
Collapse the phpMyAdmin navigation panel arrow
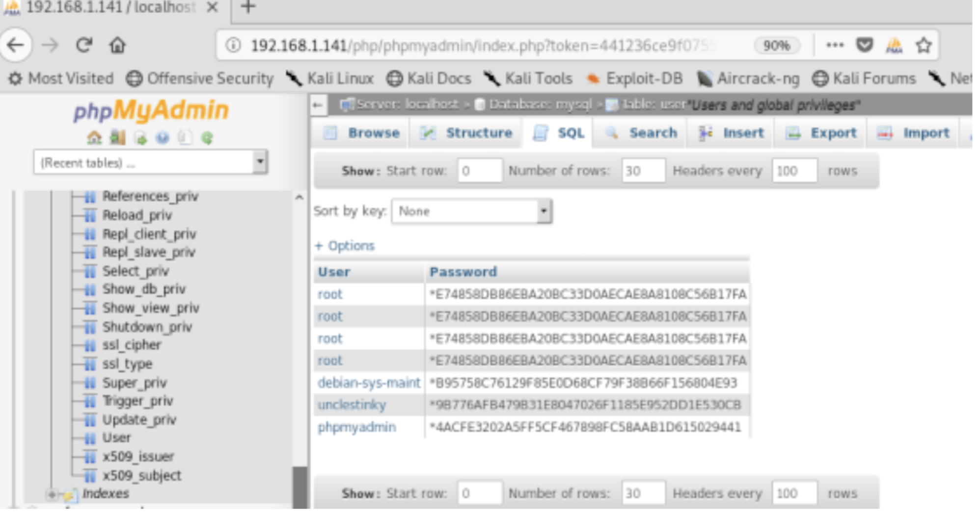pyautogui.click(x=318, y=105)
